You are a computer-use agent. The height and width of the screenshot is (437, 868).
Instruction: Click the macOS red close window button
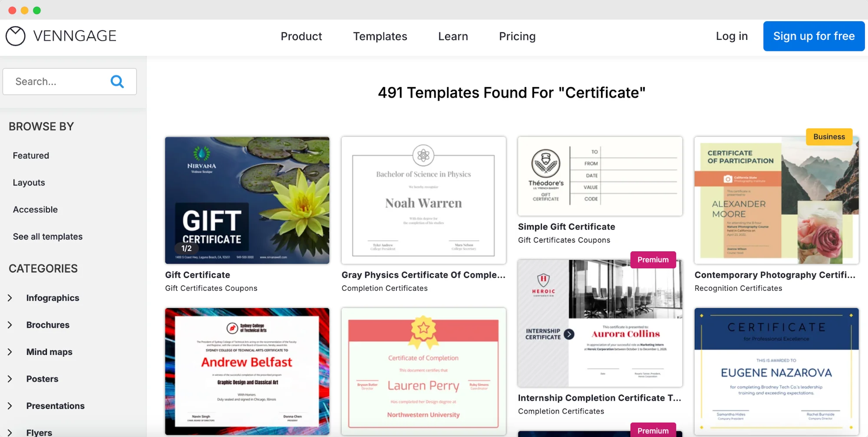tap(12, 10)
